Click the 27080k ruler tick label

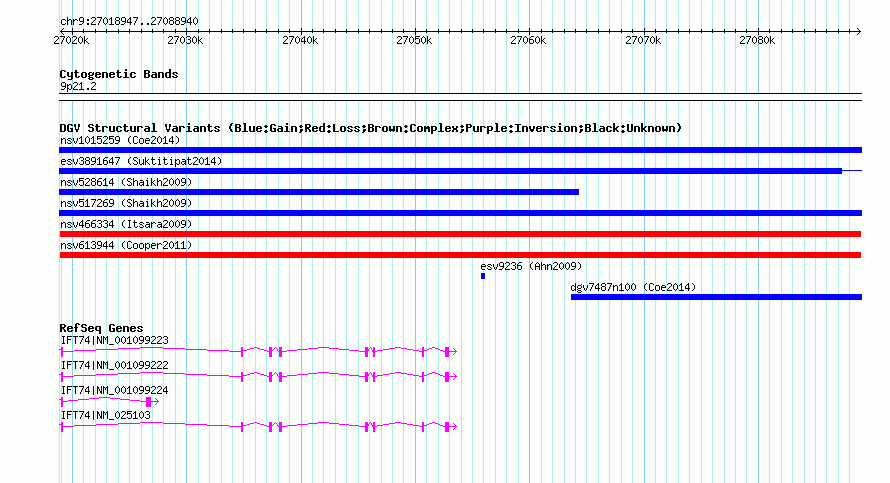pyautogui.click(x=757, y=40)
